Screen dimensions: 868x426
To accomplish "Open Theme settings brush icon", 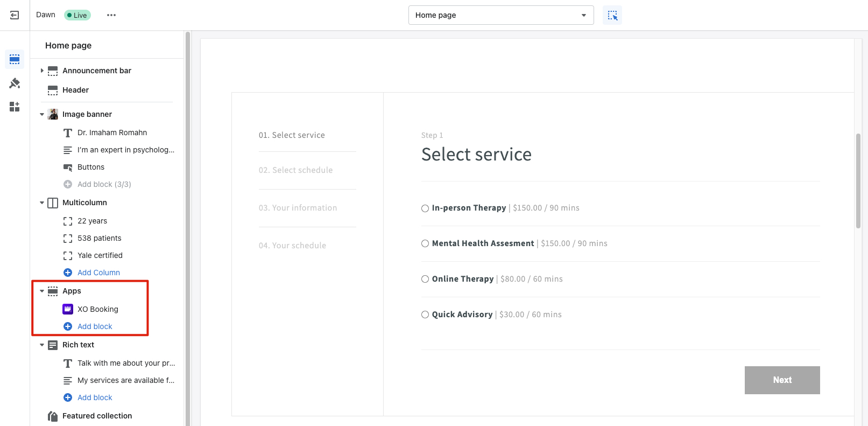I will coord(15,83).
